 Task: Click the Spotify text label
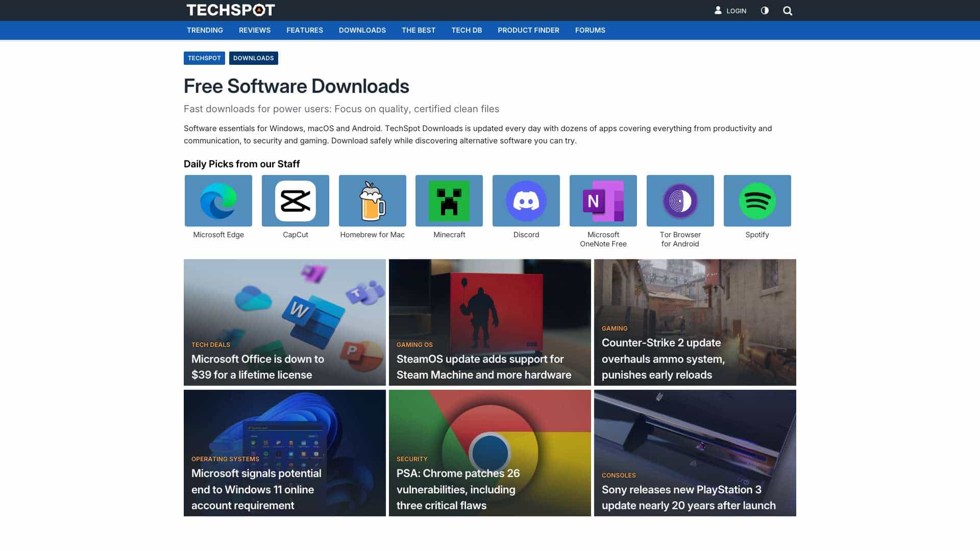click(757, 235)
